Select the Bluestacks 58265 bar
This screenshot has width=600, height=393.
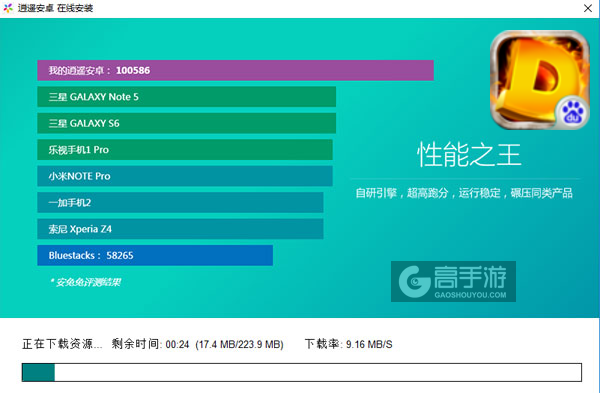click(155, 255)
